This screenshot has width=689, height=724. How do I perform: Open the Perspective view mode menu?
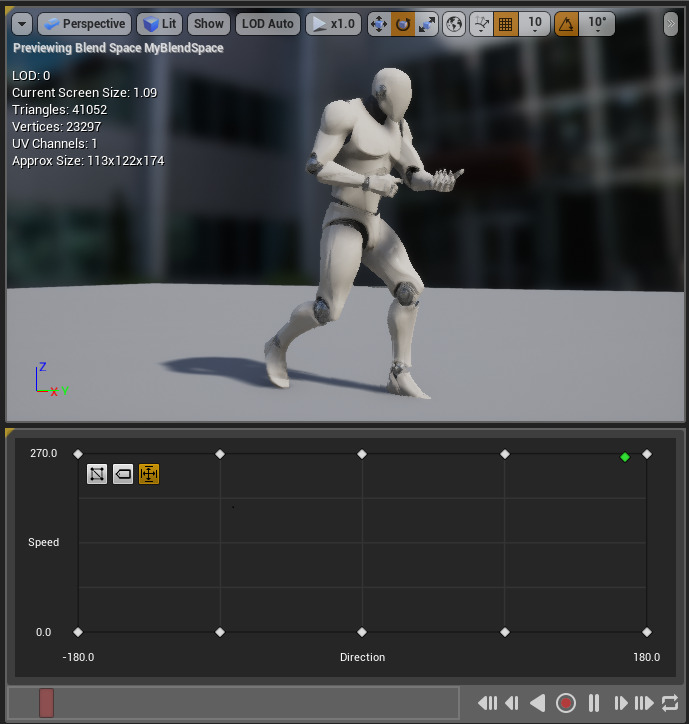pos(85,24)
